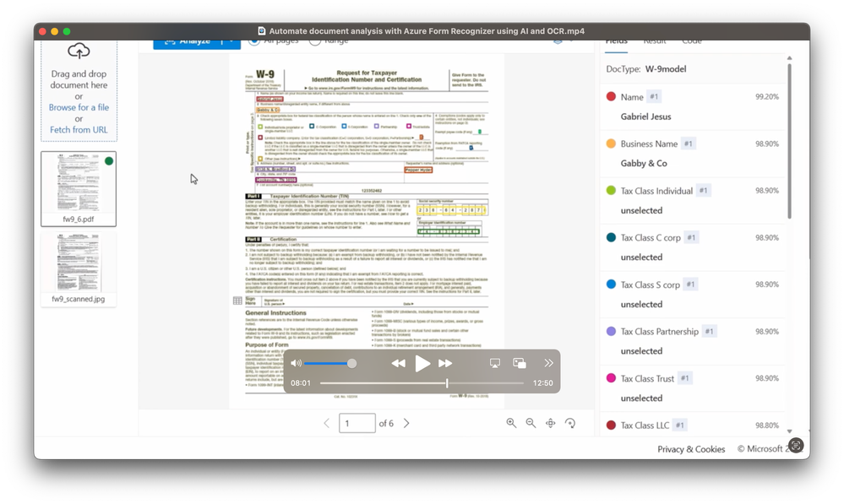Click the red Name field color dot
This screenshot has height=504, width=844.
coord(611,96)
